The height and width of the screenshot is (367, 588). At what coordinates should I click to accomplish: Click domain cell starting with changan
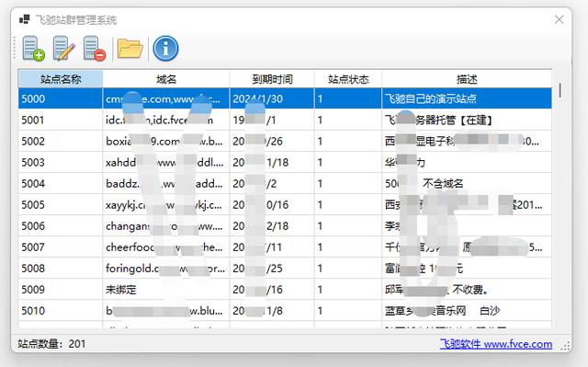pos(165,226)
